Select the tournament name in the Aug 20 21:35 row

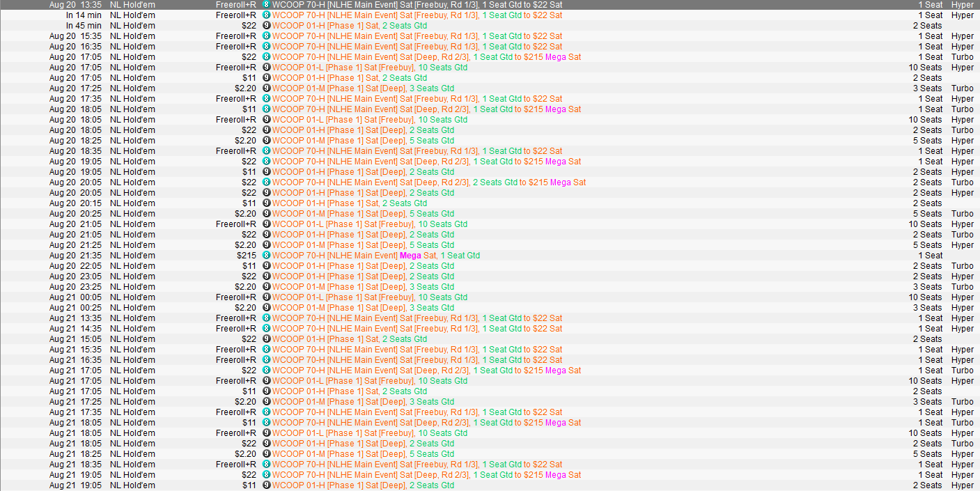click(376, 255)
